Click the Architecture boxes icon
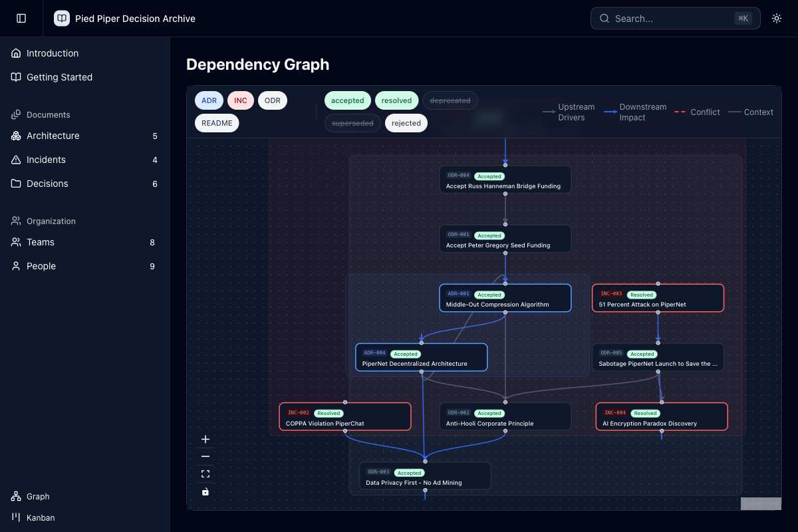Image resolution: width=798 pixels, height=532 pixels. point(16,136)
